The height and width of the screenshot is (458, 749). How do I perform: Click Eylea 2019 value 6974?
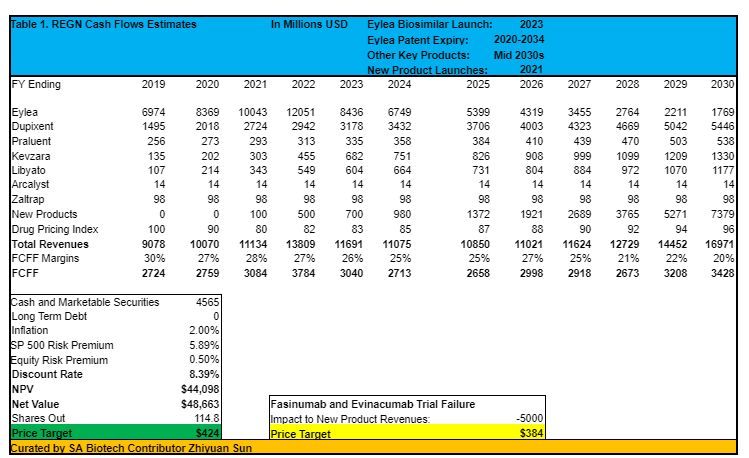pos(153,112)
